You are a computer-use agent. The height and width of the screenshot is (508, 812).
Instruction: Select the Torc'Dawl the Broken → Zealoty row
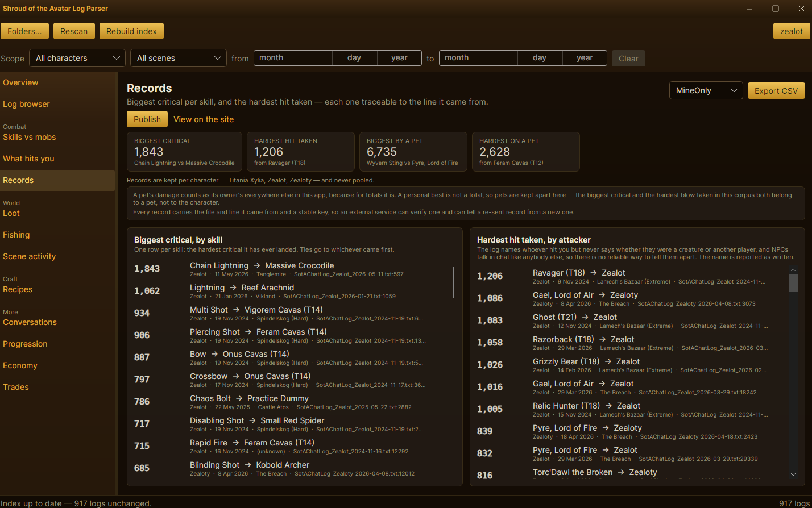tap(631, 473)
